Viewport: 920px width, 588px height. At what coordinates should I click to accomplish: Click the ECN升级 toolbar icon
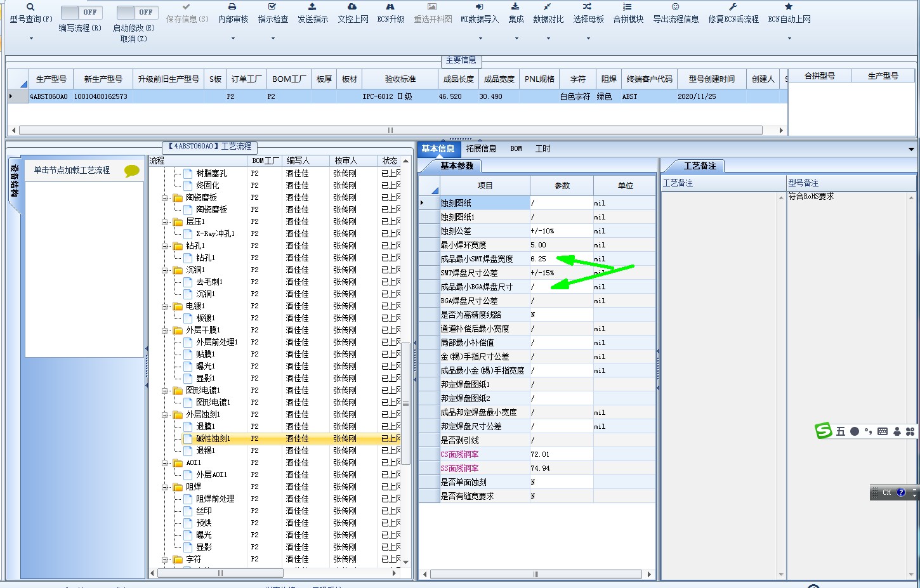(x=390, y=7)
